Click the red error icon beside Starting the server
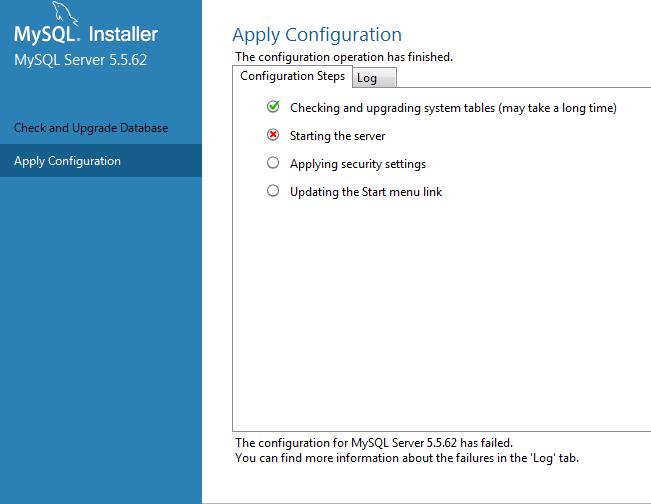The width and height of the screenshot is (651, 504). click(x=273, y=135)
